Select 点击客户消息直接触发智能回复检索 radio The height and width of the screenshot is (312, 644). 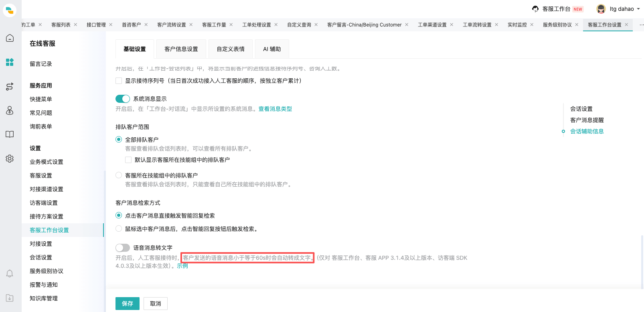click(x=119, y=215)
